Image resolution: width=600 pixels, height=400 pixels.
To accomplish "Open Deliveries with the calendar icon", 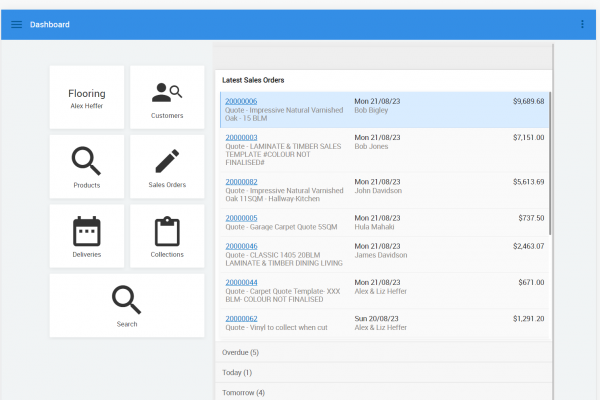I will click(87, 231).
